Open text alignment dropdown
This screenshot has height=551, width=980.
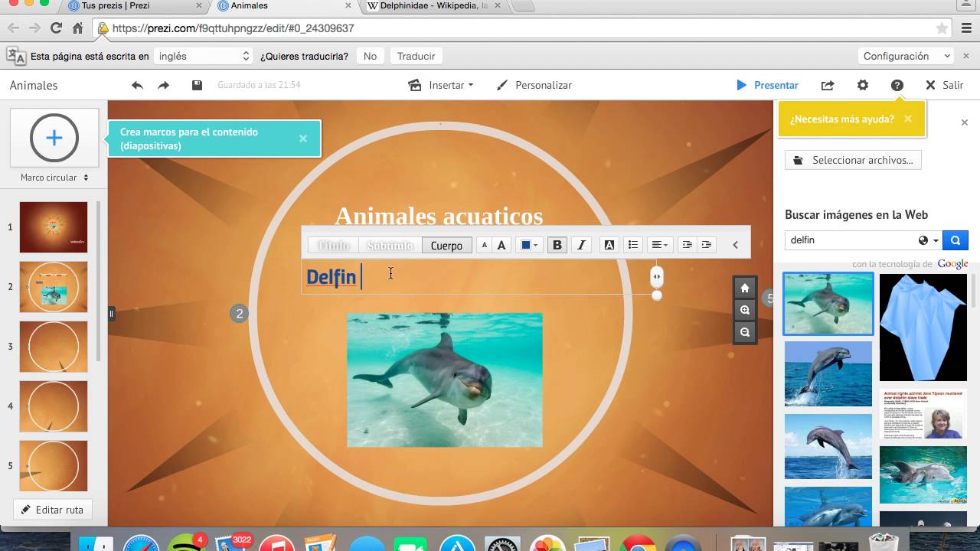click(x=658, y=245)
